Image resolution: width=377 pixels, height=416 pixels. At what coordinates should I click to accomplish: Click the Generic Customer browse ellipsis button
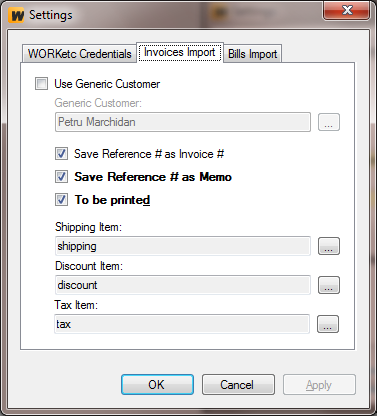(x=329, y=122)
